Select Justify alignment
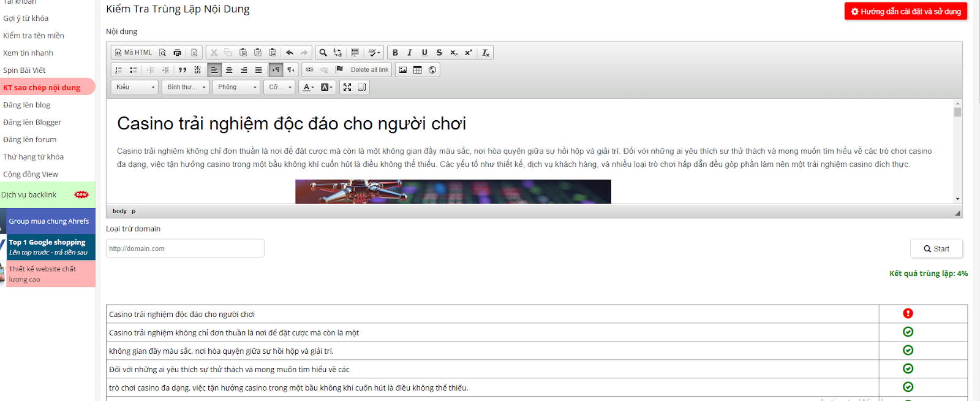 [258, 70]
